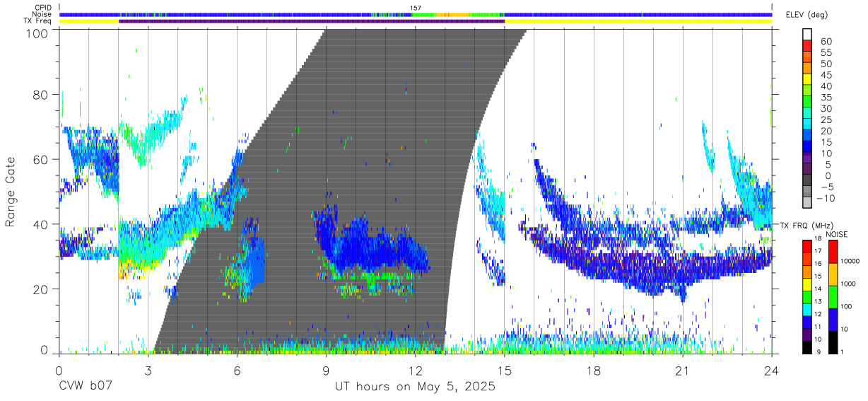Click the "ELEV (deg)" color bar title

point(807,15)
